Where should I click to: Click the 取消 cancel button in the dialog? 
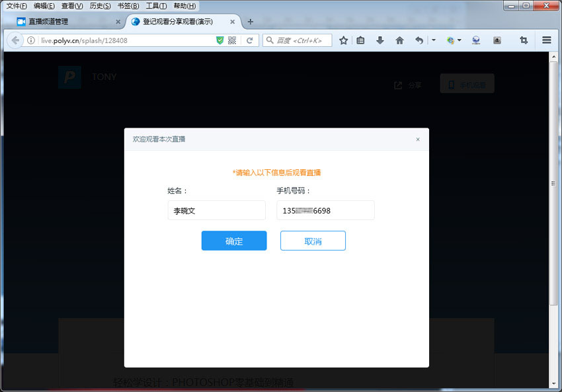coord(313,241)
